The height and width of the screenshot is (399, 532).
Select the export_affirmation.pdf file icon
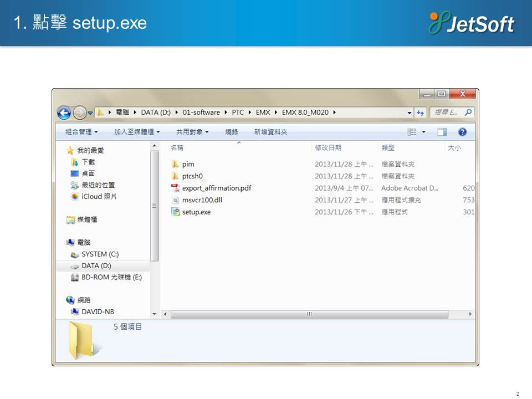coord(175,188)
